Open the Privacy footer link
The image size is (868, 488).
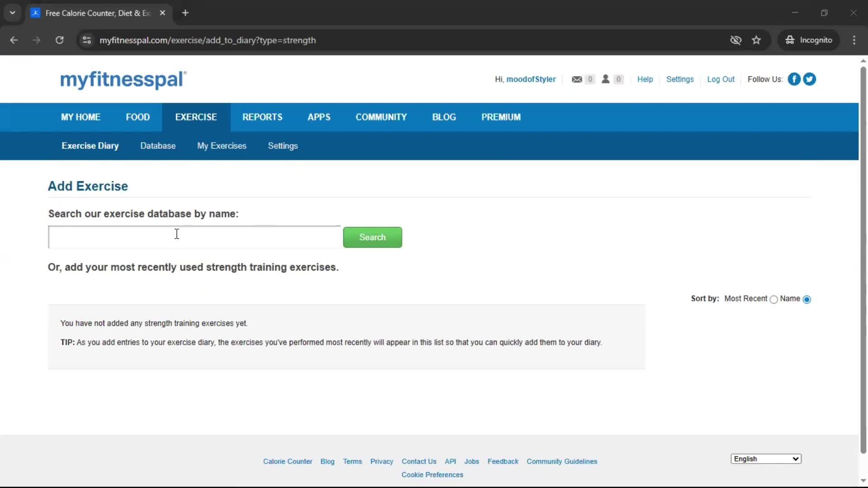[x=382, y=461]
